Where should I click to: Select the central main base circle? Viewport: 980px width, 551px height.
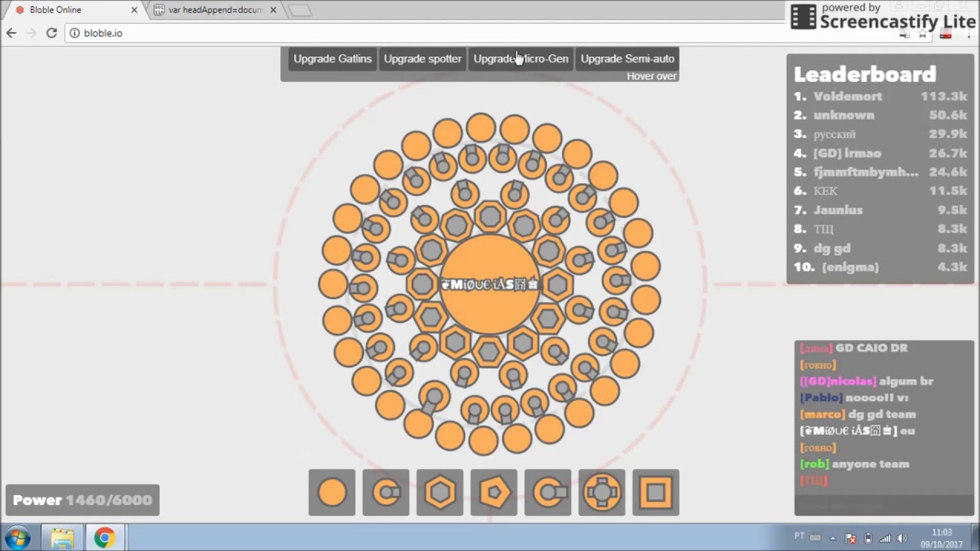pos(490,285)
